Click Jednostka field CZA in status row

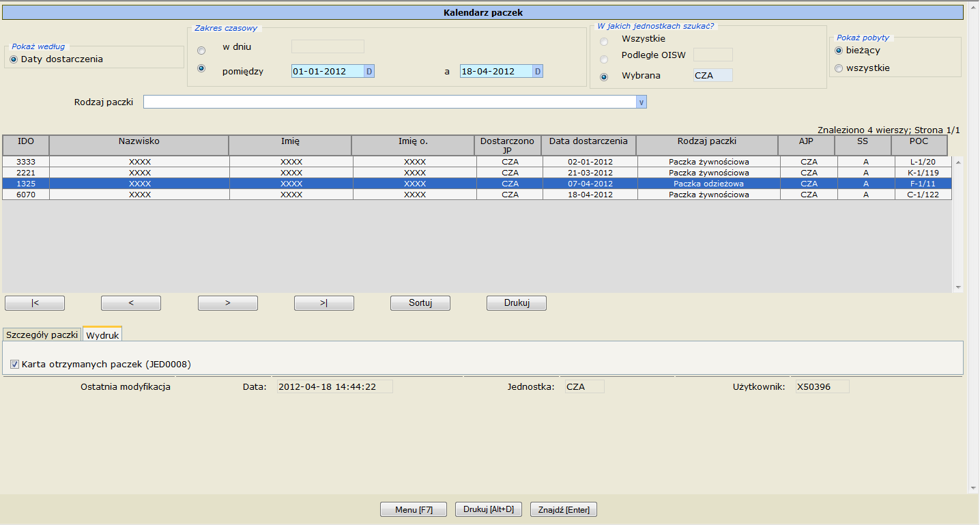click(x=585, y=386)
